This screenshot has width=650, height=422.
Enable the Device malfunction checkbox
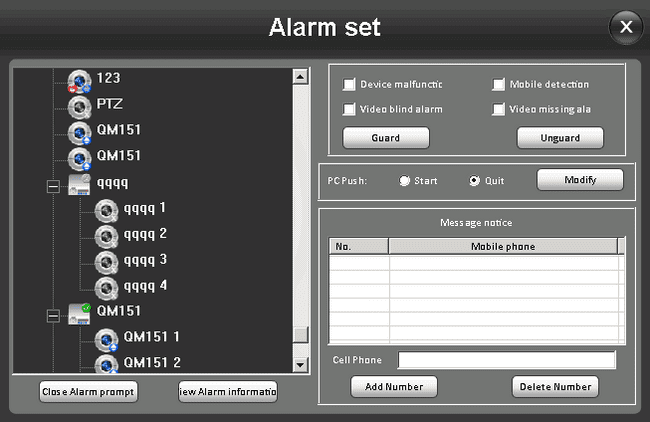[x=349, y=85]
